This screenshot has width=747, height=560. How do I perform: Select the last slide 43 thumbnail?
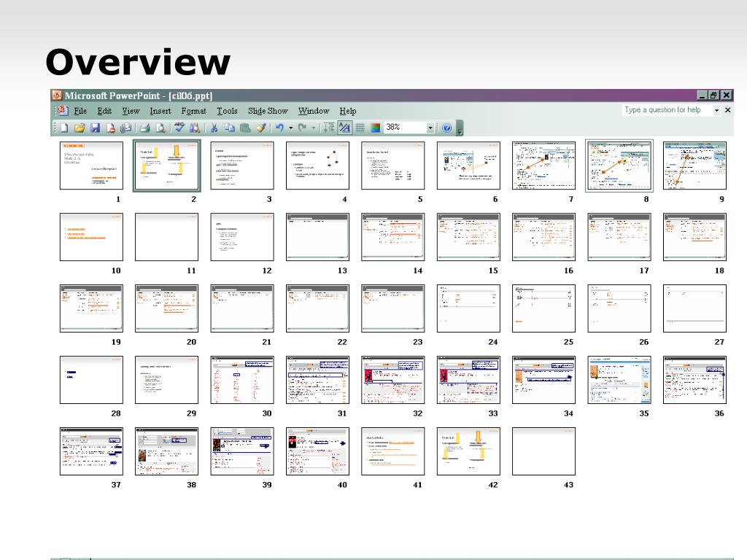pyautogui.click(x=543, y=451)
